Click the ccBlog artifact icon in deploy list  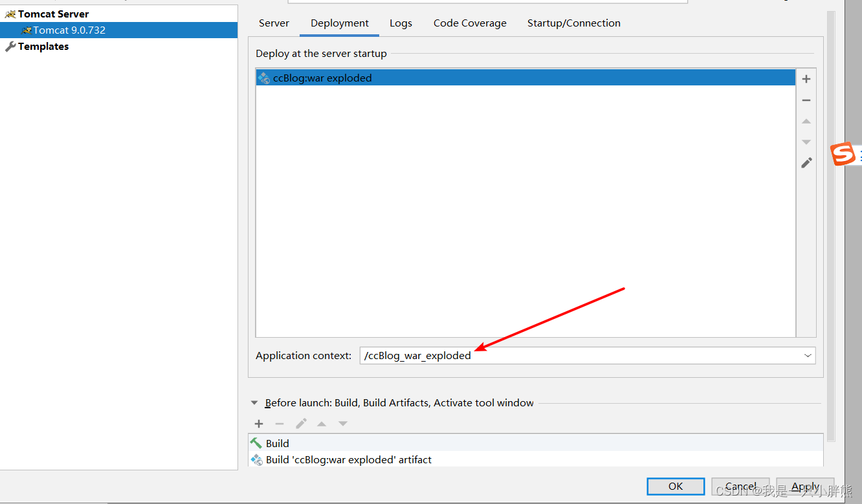264,78
